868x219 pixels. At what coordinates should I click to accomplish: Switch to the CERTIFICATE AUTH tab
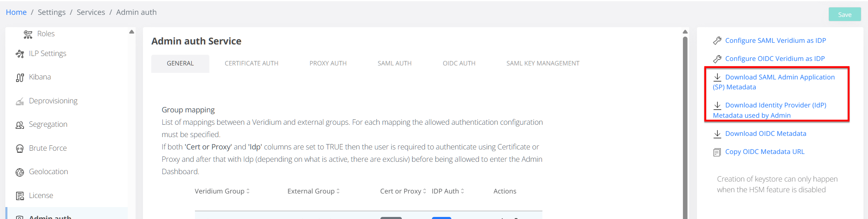pyautogui.click(x=251, y=63)
